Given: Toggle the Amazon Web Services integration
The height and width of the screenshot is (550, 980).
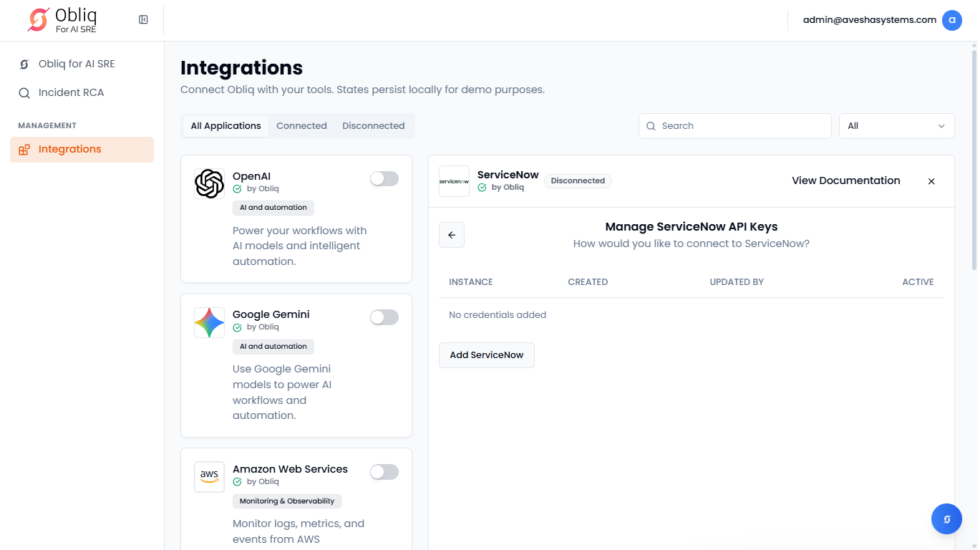Looking at the screenshot, I should coord(384,472).
